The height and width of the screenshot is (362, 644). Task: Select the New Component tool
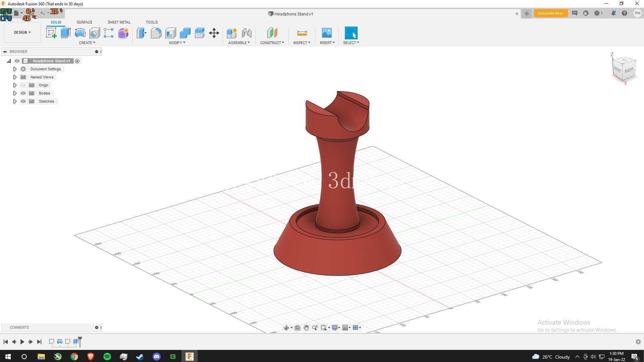(232, 33)
